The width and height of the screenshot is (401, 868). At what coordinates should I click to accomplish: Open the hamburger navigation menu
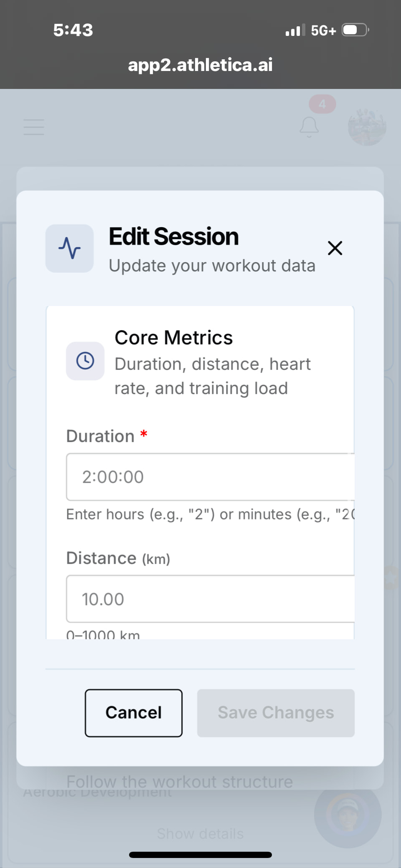pyautogui.click(x=34, y=127)
